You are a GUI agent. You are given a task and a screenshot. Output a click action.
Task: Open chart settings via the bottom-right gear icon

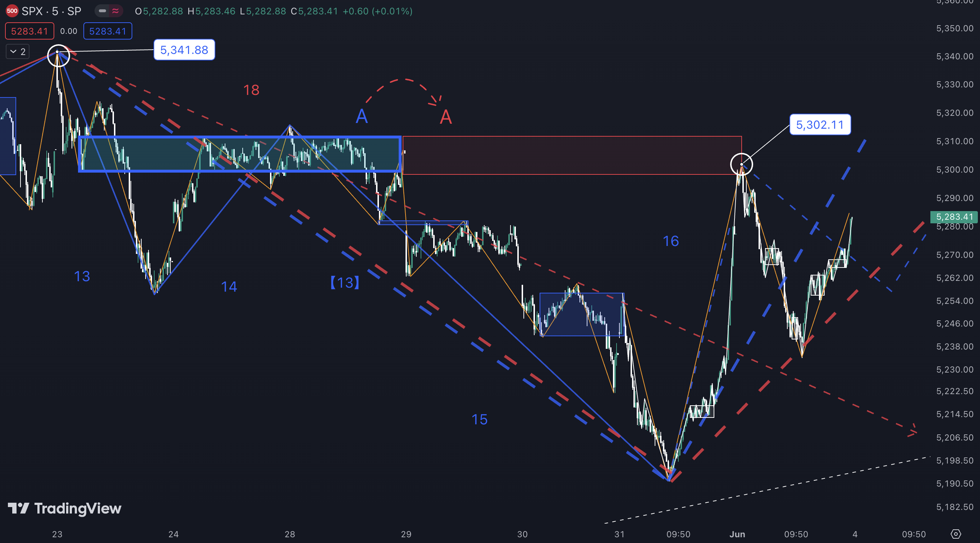pos(955,534)
